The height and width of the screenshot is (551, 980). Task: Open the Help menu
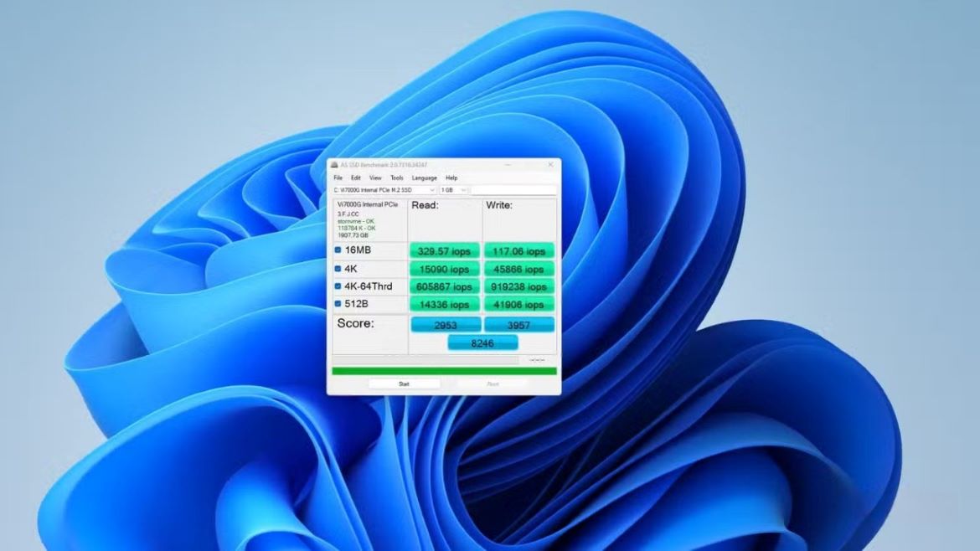tap(451, 178)
